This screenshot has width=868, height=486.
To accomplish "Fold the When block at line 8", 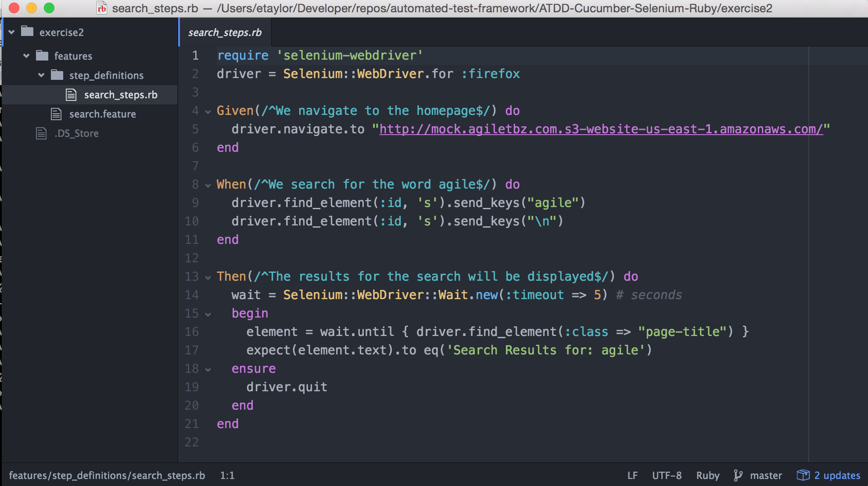I will point(208,185).
